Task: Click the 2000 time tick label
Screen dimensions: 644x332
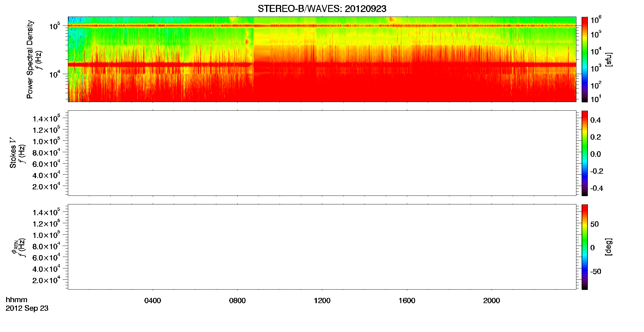Action: click(492, 301)
